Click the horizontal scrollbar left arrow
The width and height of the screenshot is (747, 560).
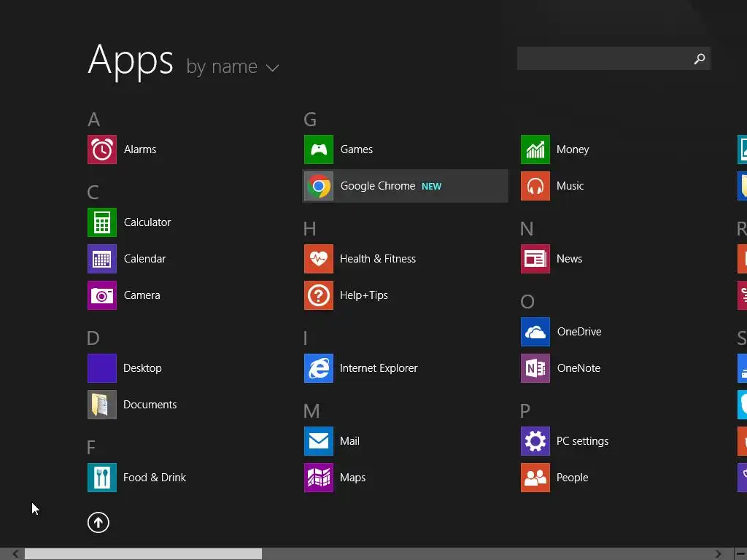pyautogui.click(x=16, y=554)
